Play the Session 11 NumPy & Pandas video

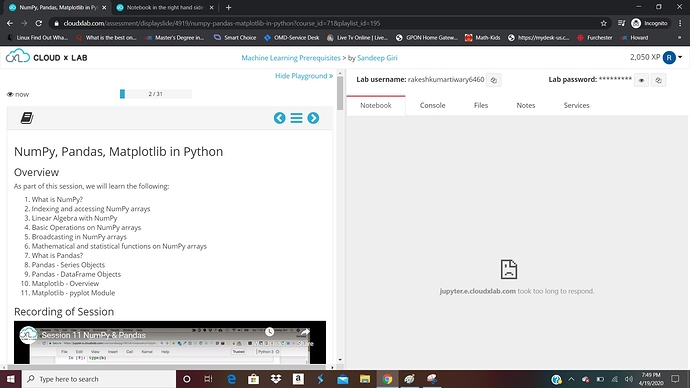coord(170,342)
